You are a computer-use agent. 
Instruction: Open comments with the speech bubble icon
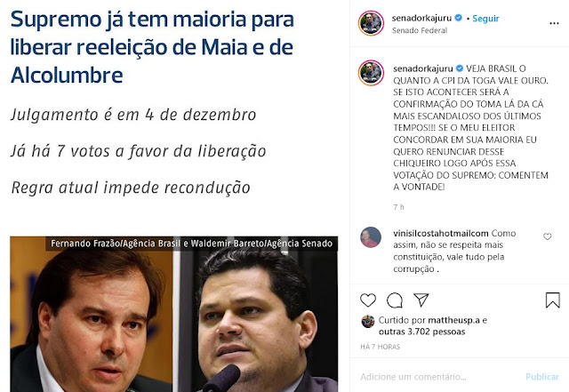[x=395, y=300]
